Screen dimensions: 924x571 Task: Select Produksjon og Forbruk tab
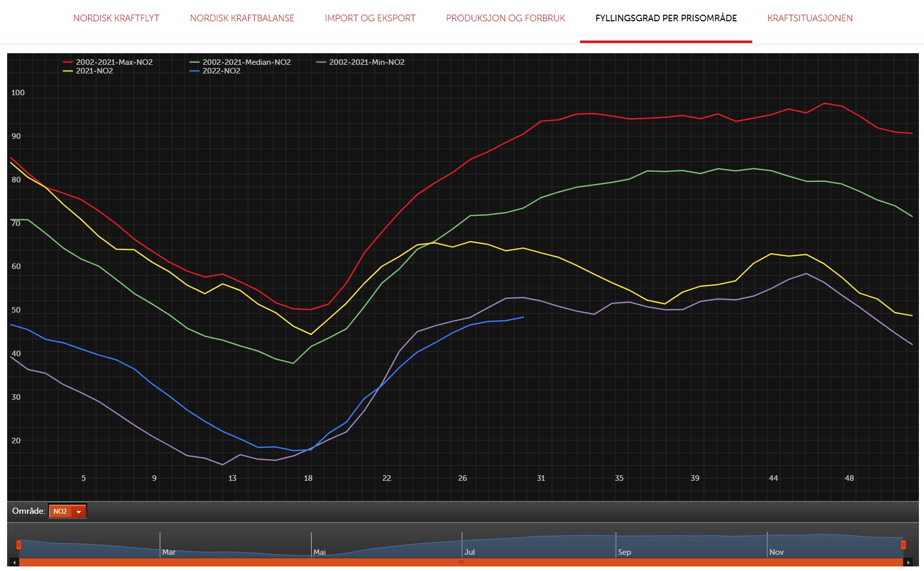tap(506, 18)
